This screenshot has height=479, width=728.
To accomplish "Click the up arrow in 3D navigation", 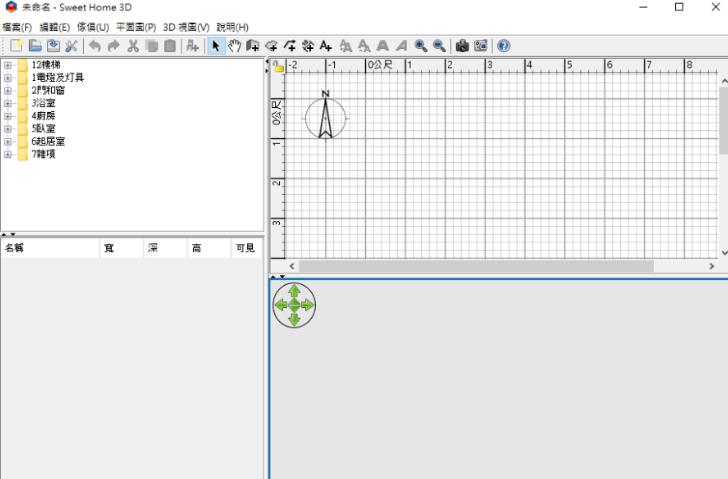I will coord(294,291).
